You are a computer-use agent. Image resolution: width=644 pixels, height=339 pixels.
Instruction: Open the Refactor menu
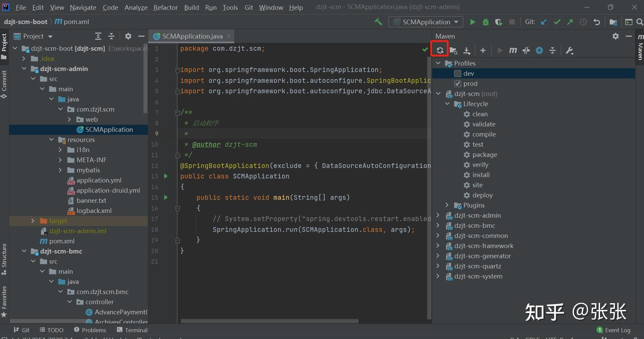(165, 7)
